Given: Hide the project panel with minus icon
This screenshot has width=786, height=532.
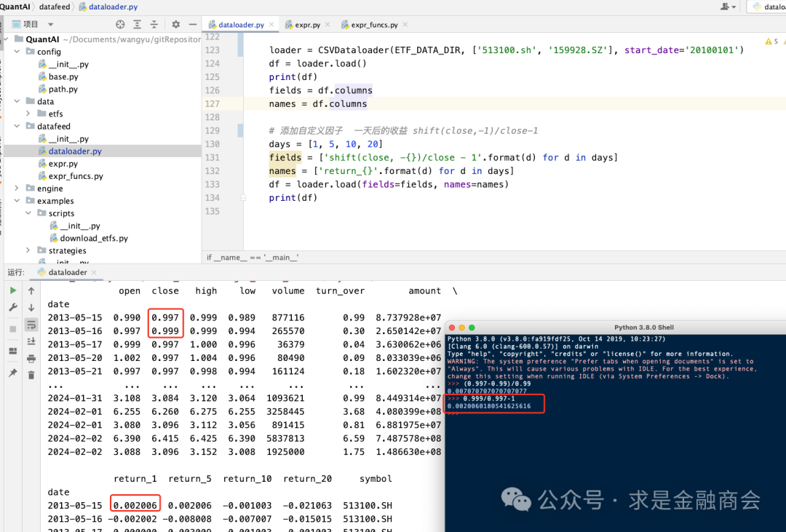Looking at the screenshot, I should click(192, 24).
